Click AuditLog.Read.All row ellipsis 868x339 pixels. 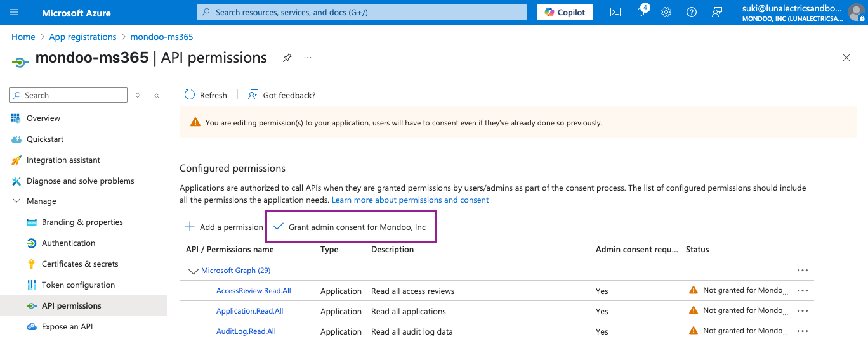pos(803,331)
